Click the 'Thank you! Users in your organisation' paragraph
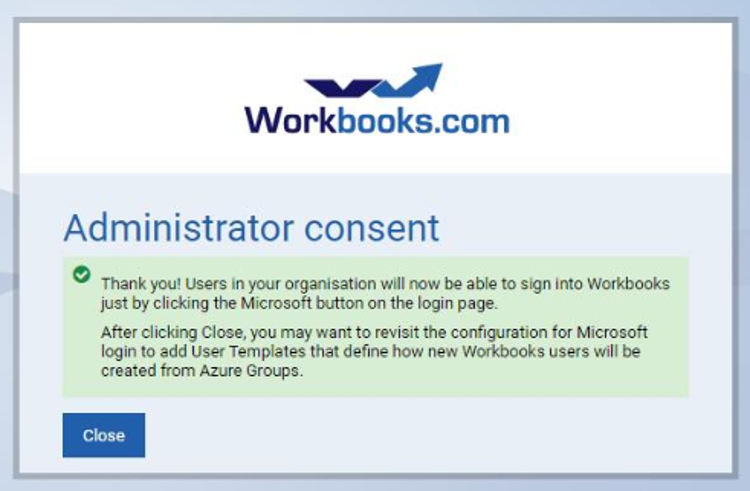750x491 pixels. (x=385, y=293)
